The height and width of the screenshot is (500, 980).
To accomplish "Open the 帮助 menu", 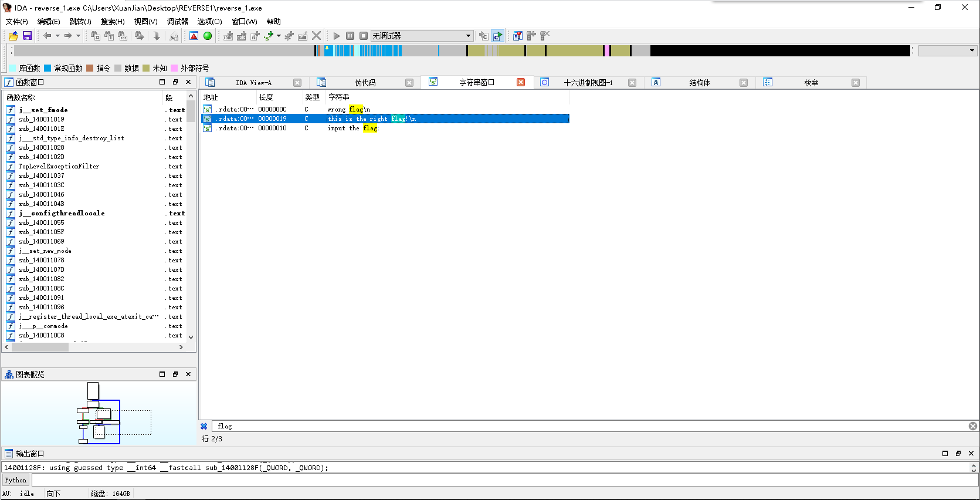I will (x=274, y=22).
